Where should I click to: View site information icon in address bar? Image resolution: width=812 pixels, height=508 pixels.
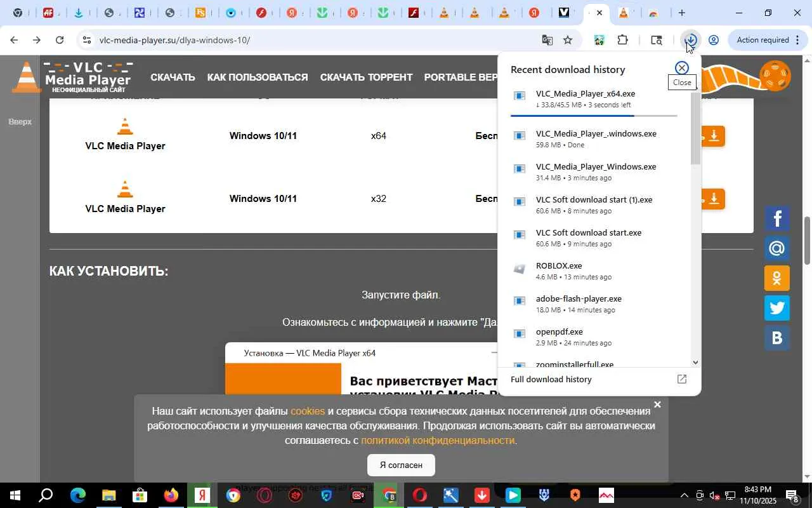coord(86,40)
